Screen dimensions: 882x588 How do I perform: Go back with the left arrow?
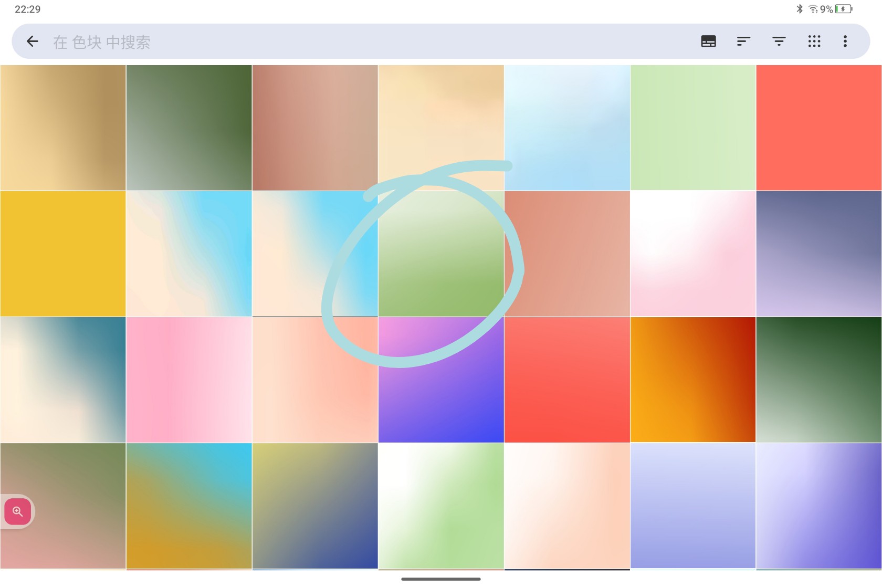point(33,41)
